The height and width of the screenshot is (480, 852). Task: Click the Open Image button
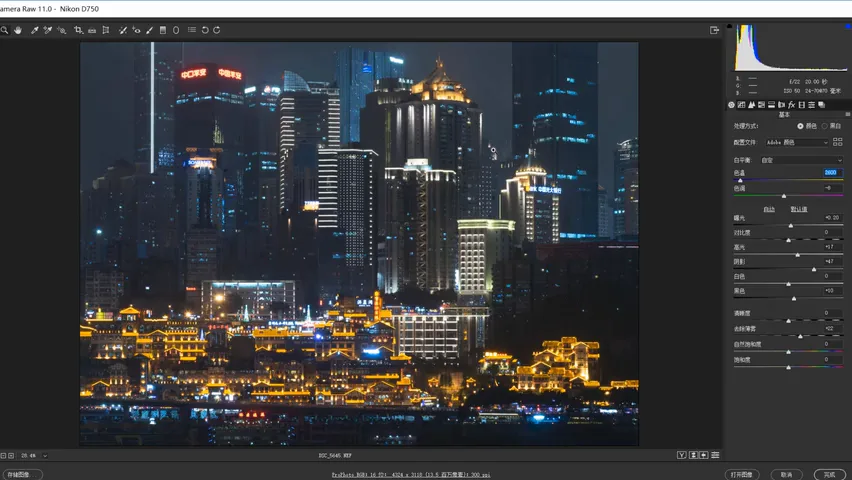coord(742,475)
